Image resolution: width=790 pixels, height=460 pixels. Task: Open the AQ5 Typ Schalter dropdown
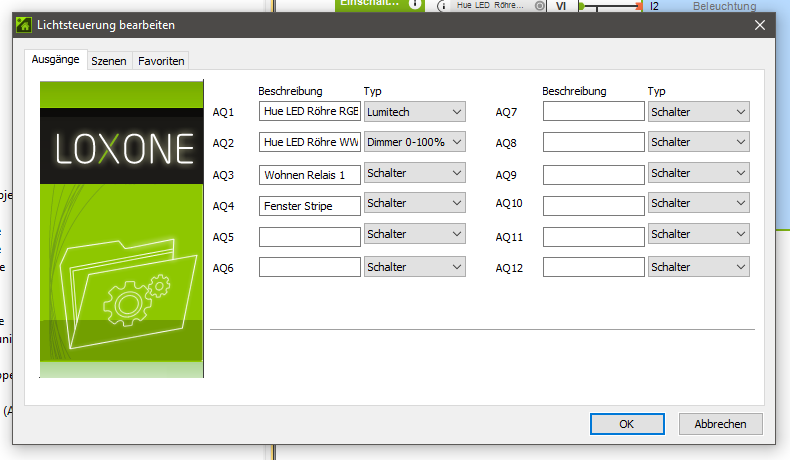coord(415,234)
